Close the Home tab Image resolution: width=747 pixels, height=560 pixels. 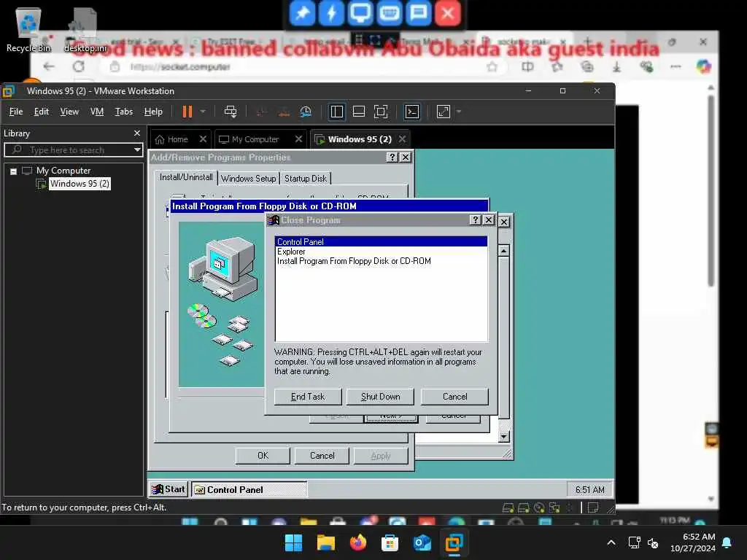pyautogui.click(x=203, y=139)
